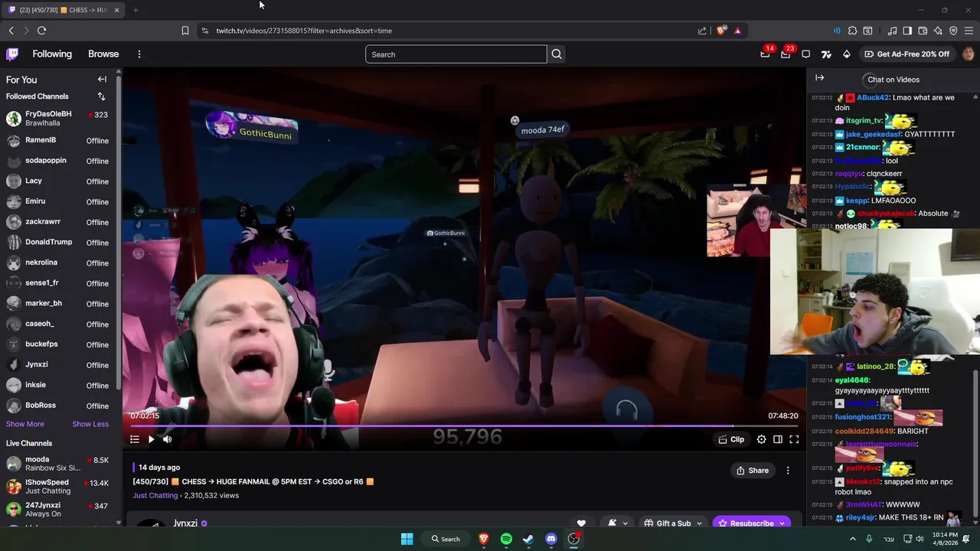
Task: Open the FryDasOleBH channel
Action: coord(58,119)
